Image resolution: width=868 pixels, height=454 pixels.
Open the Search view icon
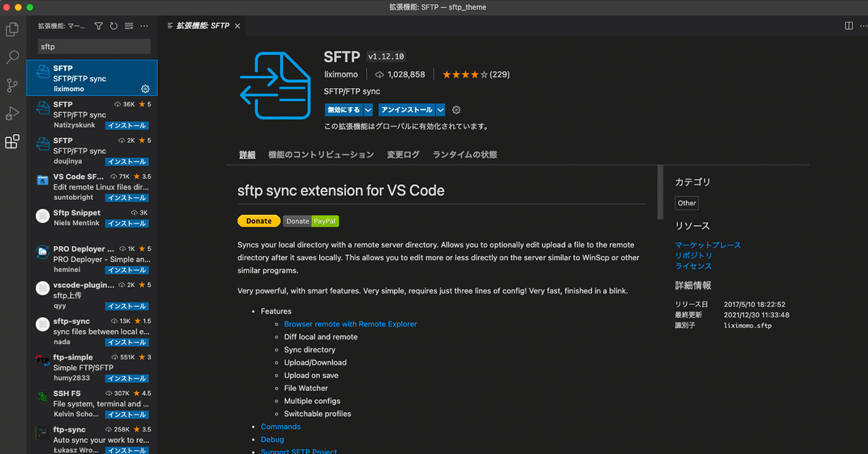(12, 58)
